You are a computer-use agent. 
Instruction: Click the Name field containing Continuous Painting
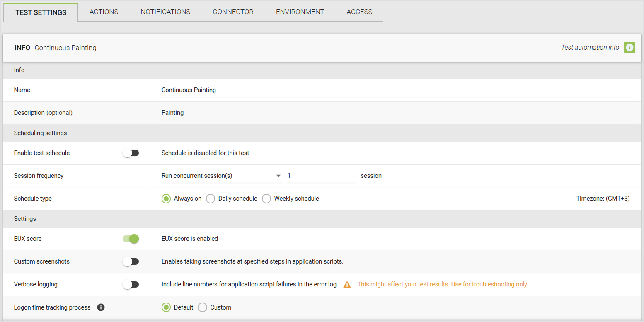[x=395, y=90]
